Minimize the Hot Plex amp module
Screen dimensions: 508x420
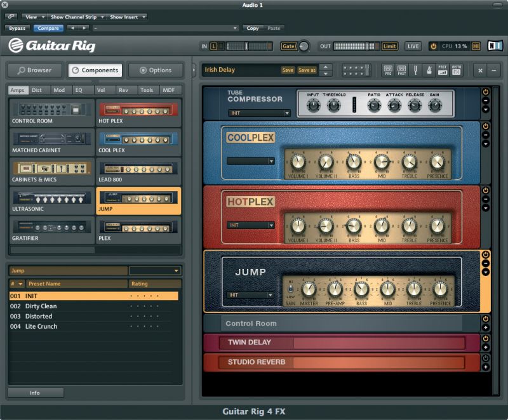point(485,199)
